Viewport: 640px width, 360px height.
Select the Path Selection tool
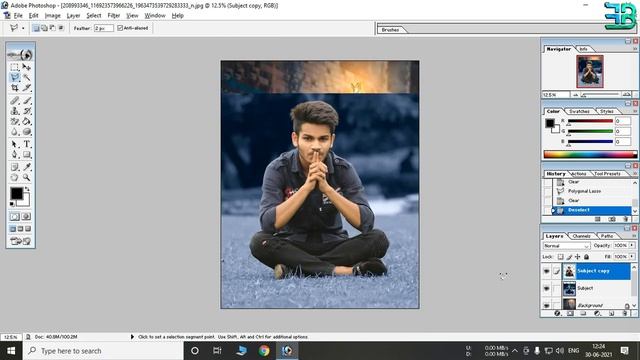[x=15, y=144]
